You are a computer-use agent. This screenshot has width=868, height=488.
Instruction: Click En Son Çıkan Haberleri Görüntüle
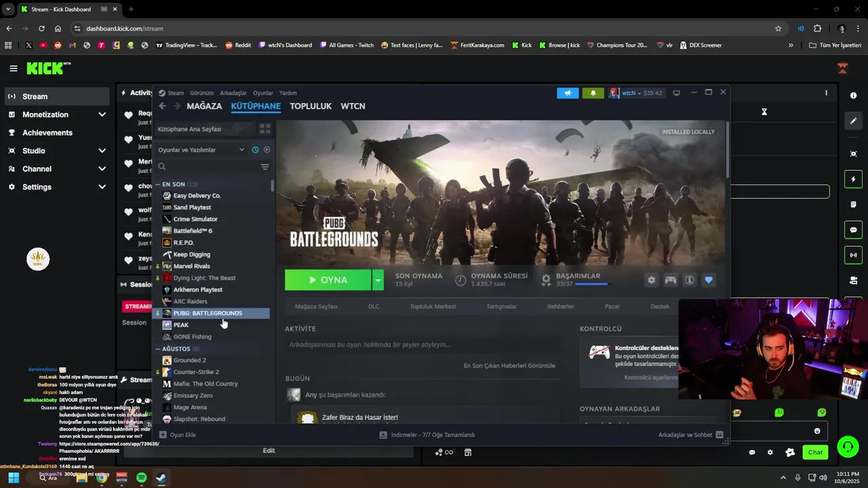click(x=509, y=365)
